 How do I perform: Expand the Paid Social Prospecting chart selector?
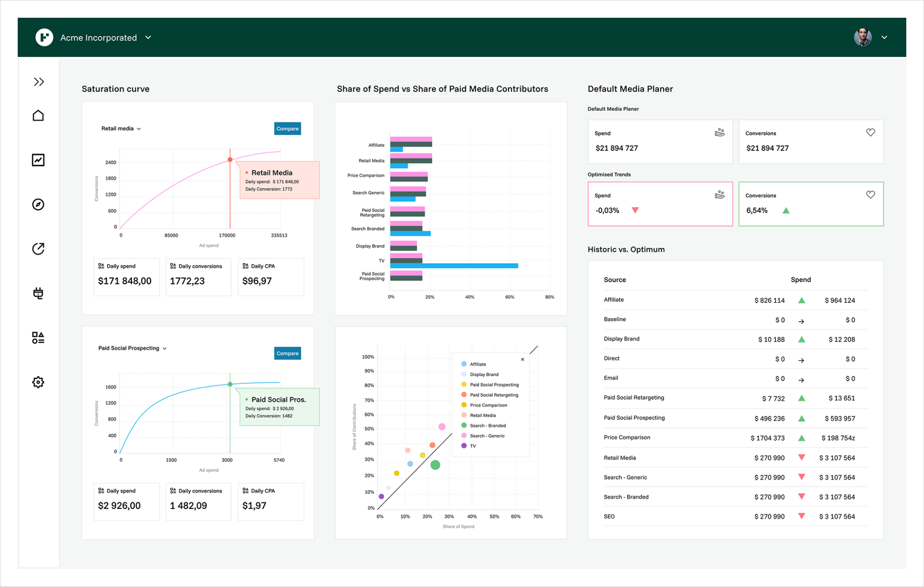pyautogui.click(x=132, y=348)
